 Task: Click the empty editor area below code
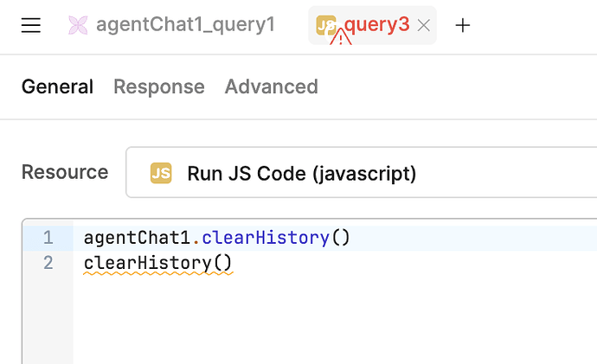point(329,320)
